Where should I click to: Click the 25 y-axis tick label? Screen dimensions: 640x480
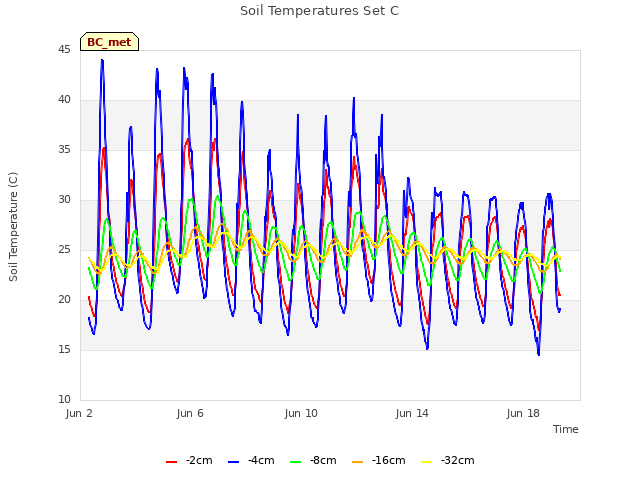[x=64, y=250]
